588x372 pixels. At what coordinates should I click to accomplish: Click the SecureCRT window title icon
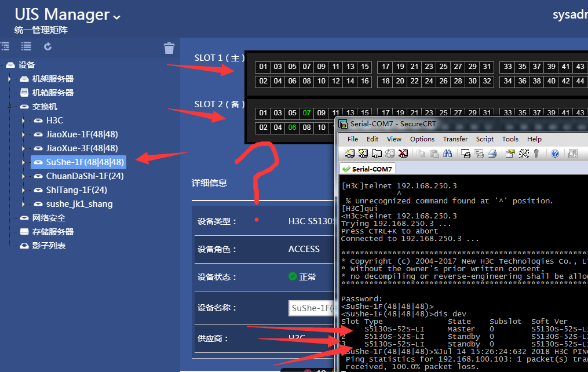tap(343, 124)
